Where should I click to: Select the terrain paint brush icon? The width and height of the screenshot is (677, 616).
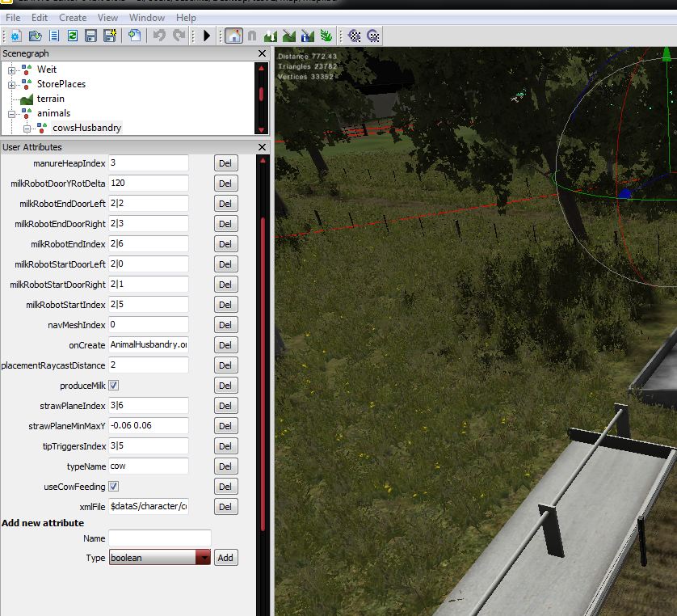point(289,36)
